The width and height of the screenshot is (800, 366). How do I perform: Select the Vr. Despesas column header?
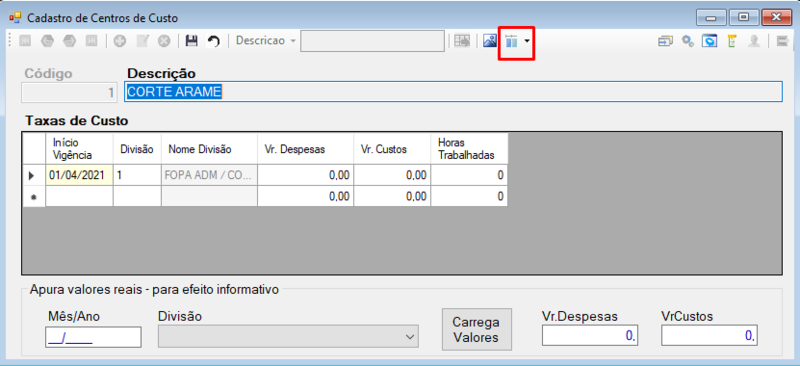coord(305,149)
